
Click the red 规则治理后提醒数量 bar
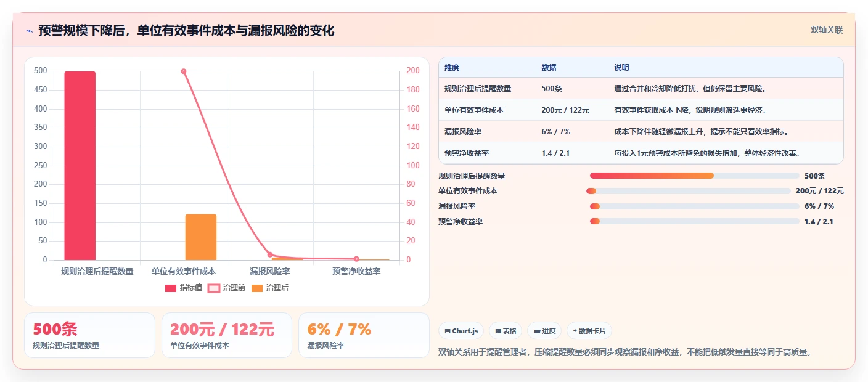click(x=80, y=166)
